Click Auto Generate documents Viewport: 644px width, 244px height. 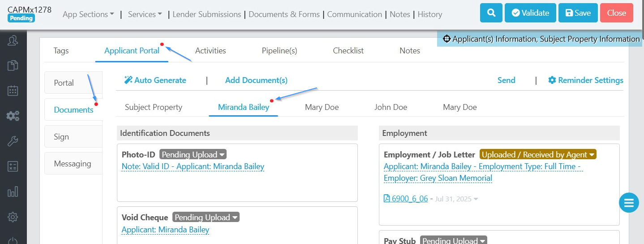[x=155, y=80]
